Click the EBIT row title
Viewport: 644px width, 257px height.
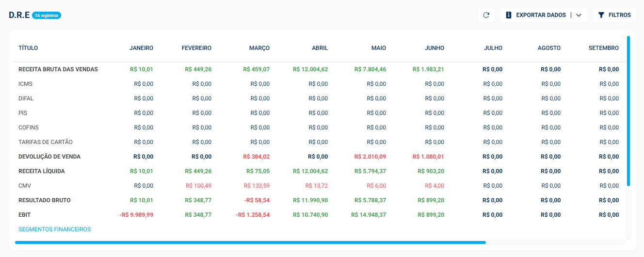tap(25, 215)
